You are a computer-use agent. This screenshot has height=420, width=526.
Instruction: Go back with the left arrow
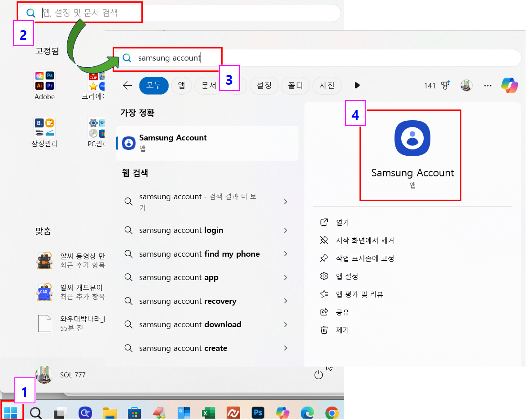click(x=127, y=86)
